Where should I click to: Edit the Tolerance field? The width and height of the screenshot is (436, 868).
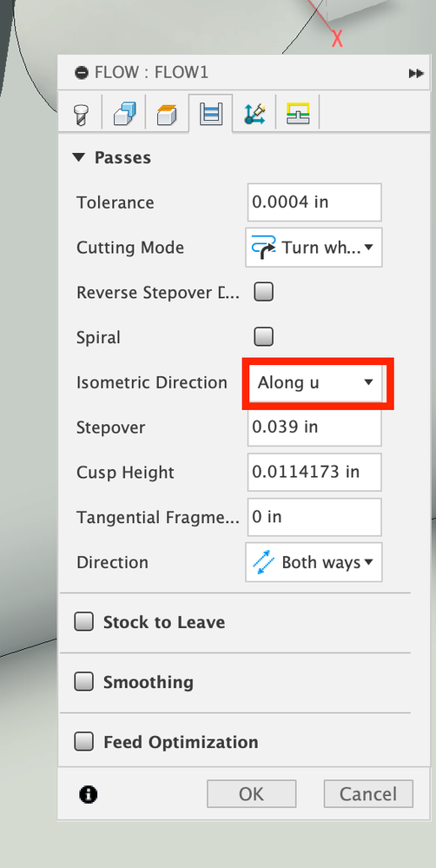(x=314, y=202)
